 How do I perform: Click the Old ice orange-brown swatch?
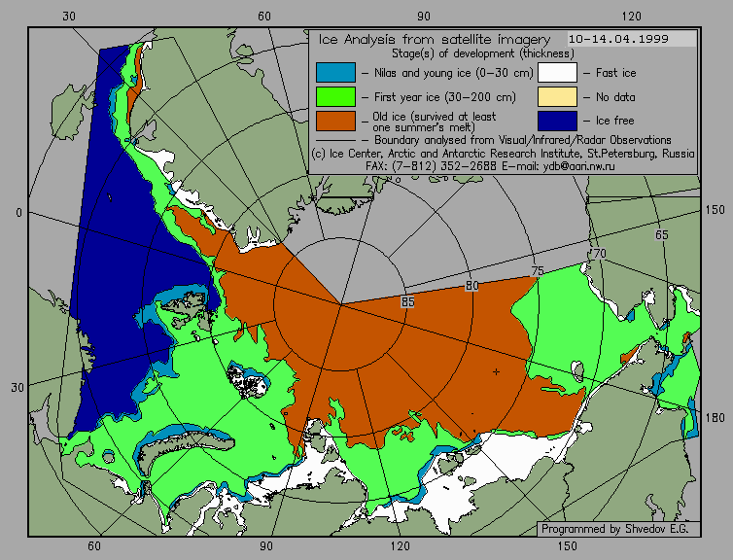coord(335,121)
